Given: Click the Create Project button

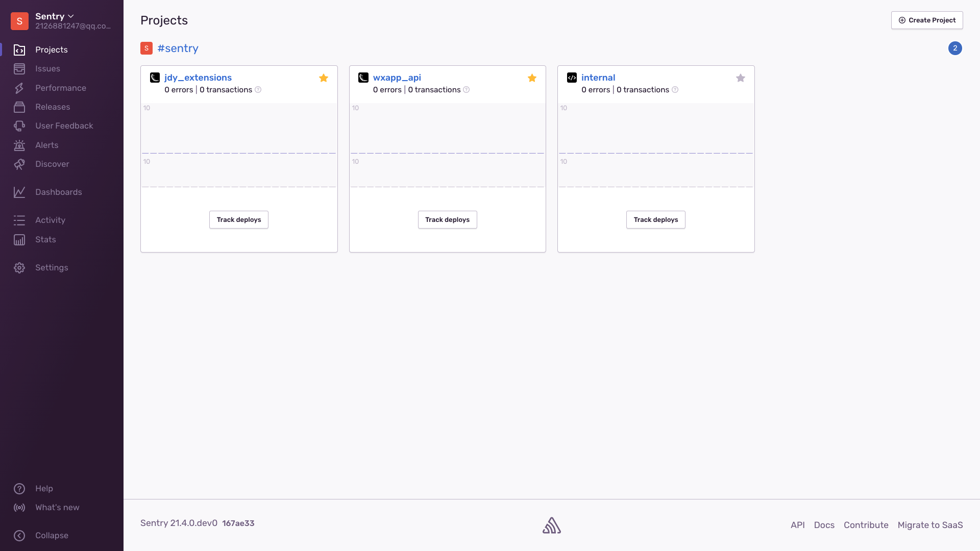Looking at the screenshot, I should point(927,20).
